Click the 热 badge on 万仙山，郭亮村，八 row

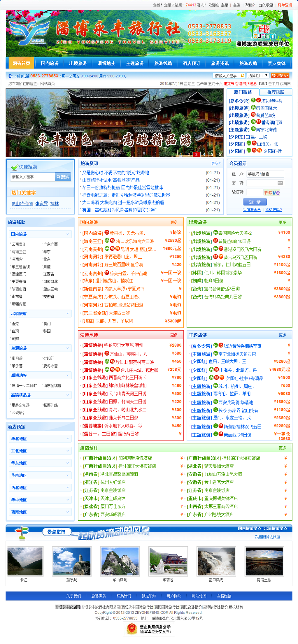tap(107, 354)
